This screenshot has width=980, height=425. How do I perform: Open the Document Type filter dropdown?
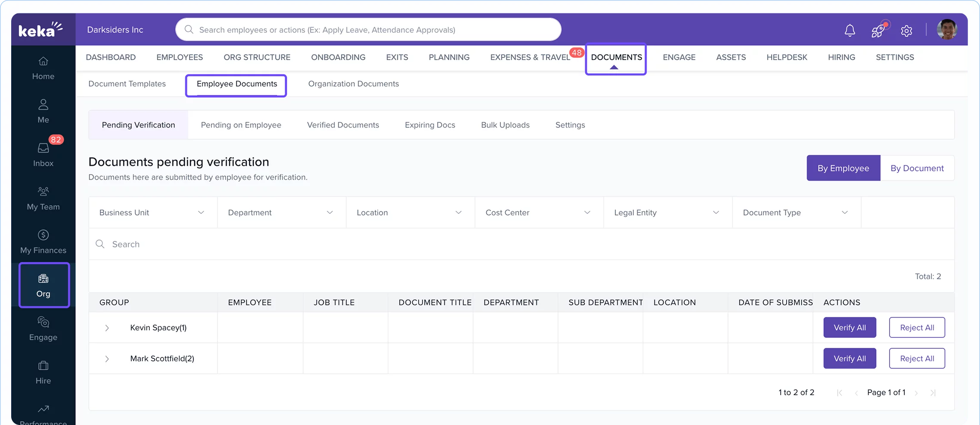coord(797,212)
